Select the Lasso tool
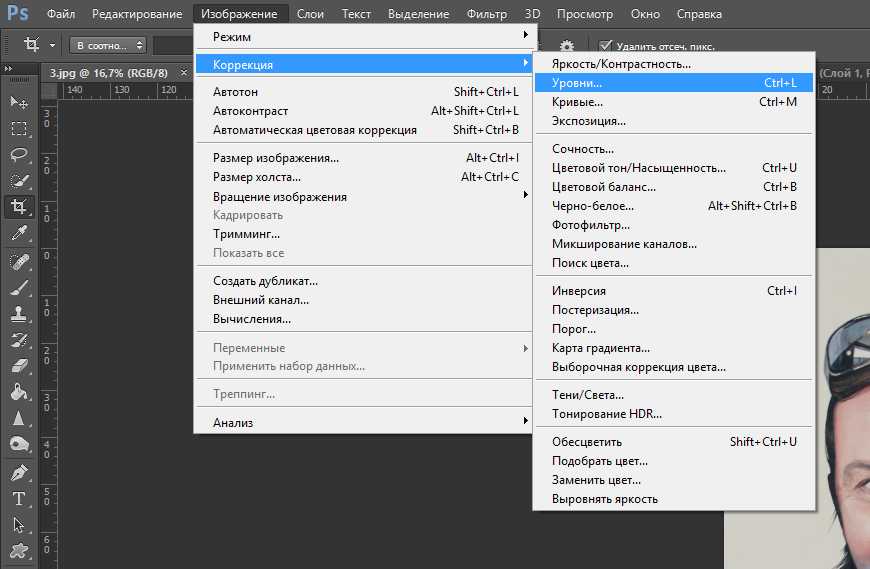 click(x=18, y=154)
